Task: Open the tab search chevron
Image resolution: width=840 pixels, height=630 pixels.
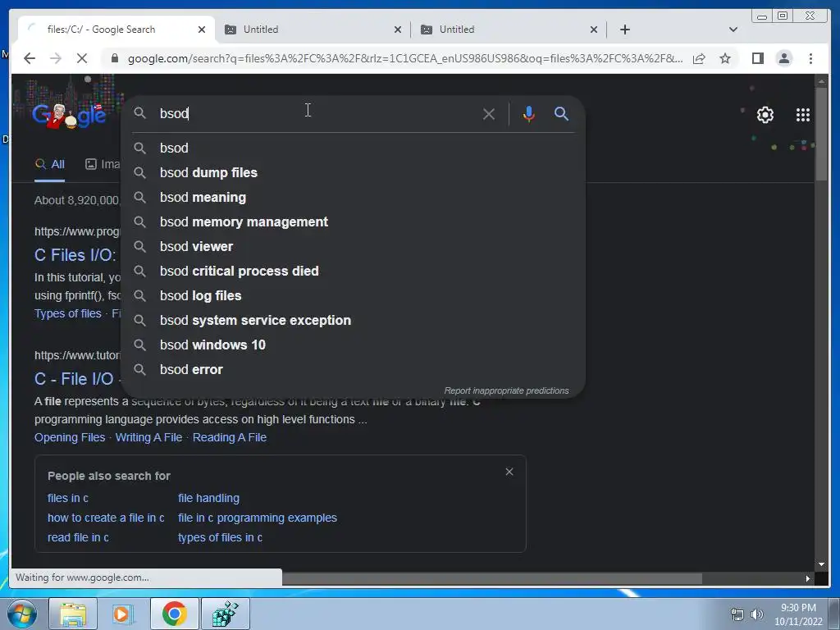Action: (733, 30)
